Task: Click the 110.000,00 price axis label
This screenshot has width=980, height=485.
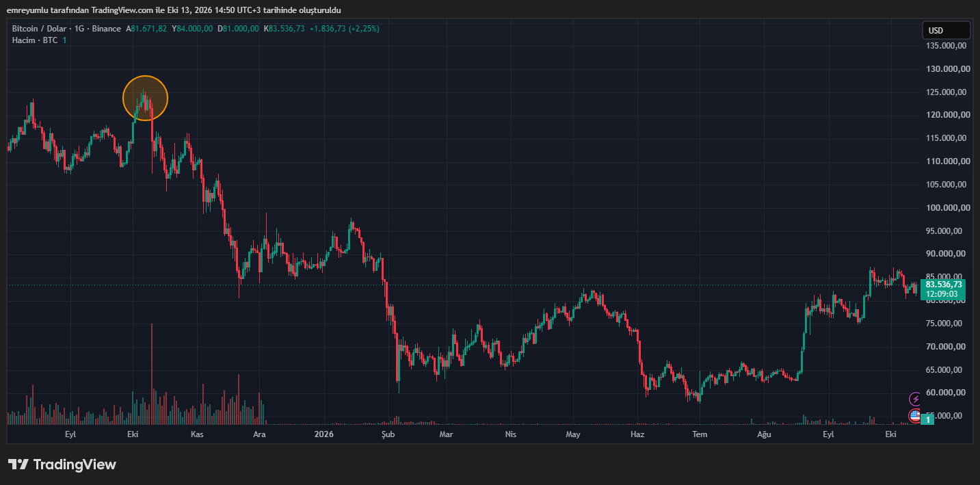Action: tap(946, 161)
